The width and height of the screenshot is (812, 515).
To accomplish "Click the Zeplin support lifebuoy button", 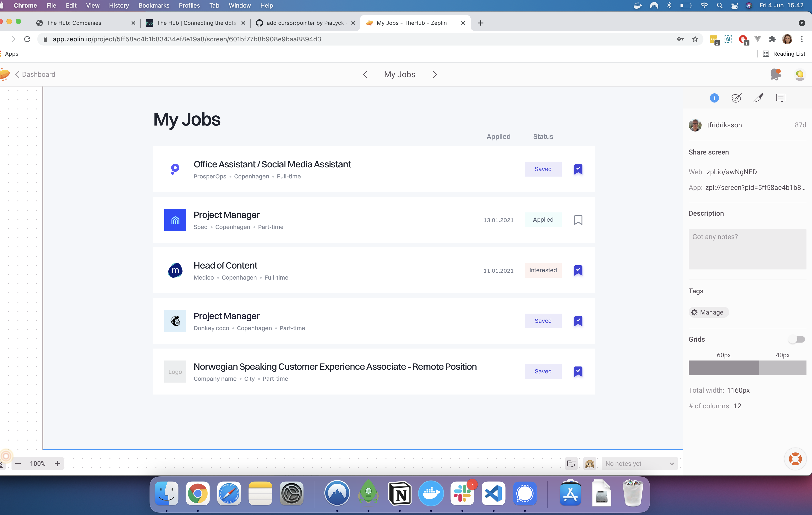I will pos(795,459).
